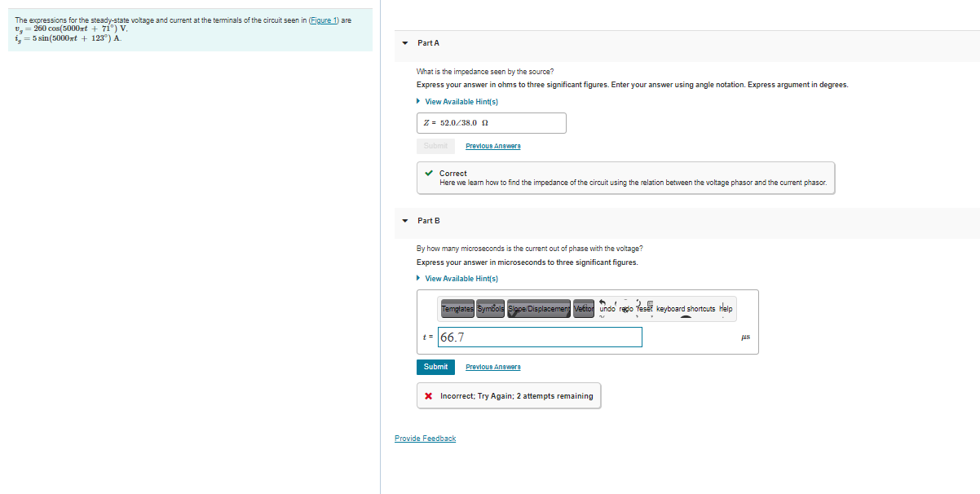The image size is (980, 494).
Task: Open Previous Answers under Part B
Action: click(492, 367)
